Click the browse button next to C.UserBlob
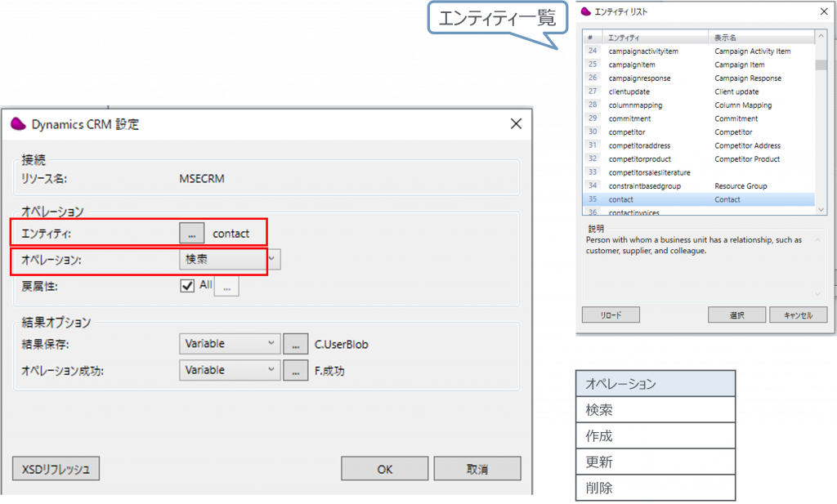 pyautogui.click(x=295, y=344)
